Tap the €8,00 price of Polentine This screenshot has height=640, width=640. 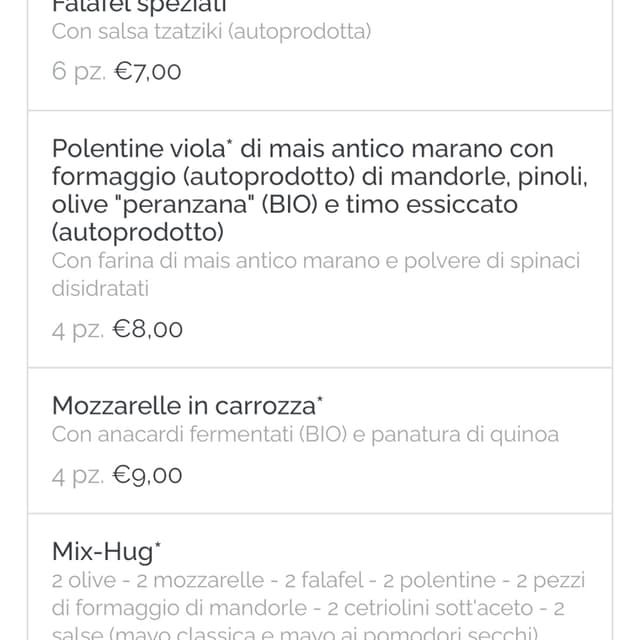pyautogui.click(x=147, y=329)
